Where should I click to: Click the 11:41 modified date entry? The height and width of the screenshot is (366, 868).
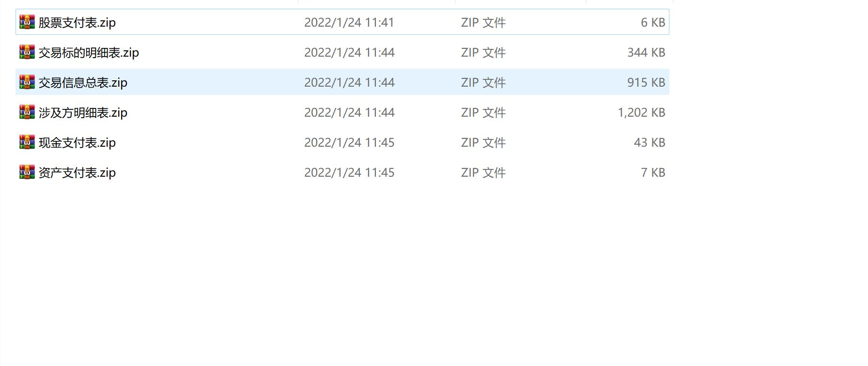pyautogui.click(x=349, y=22)
